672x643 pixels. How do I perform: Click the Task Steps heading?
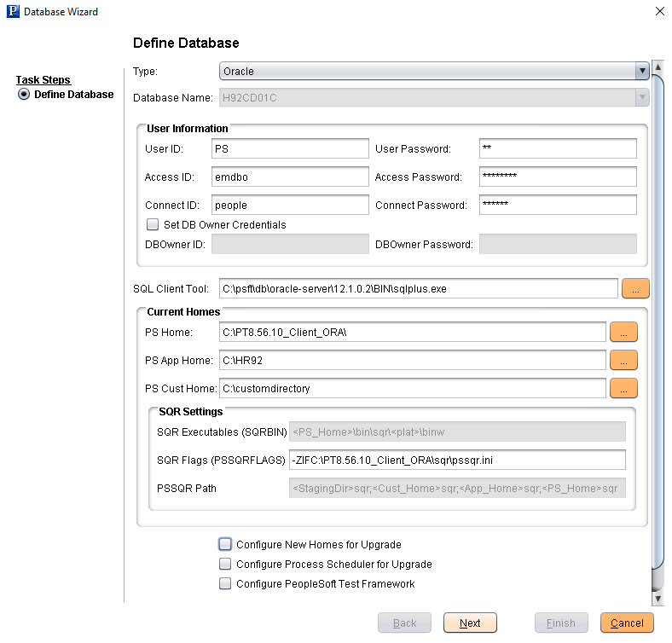click(x=43, y=79)
